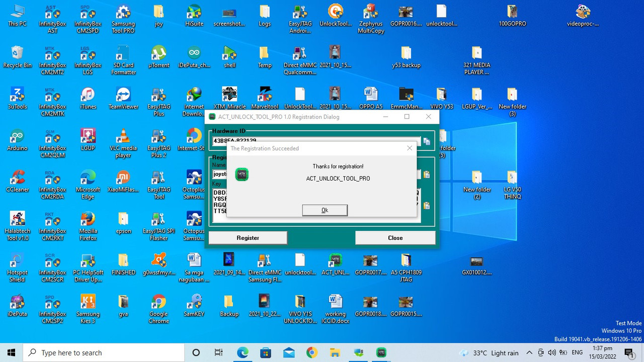Select the EasyJTAG Plus desktop icon
This screenshot has height=362, width=644.
158,102
